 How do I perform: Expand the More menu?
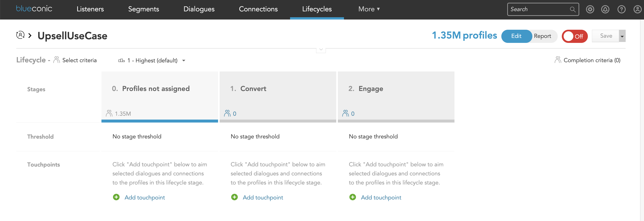(x=369, y=9)
